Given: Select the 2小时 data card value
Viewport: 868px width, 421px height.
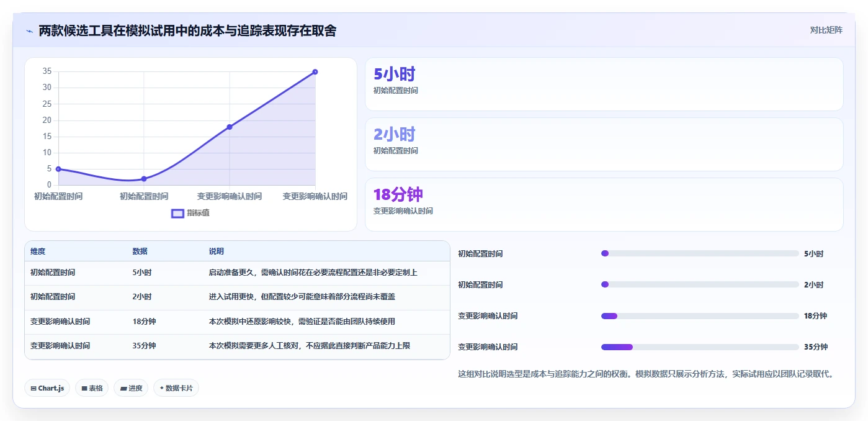Looking at the screenshot, I should (394, 134).
